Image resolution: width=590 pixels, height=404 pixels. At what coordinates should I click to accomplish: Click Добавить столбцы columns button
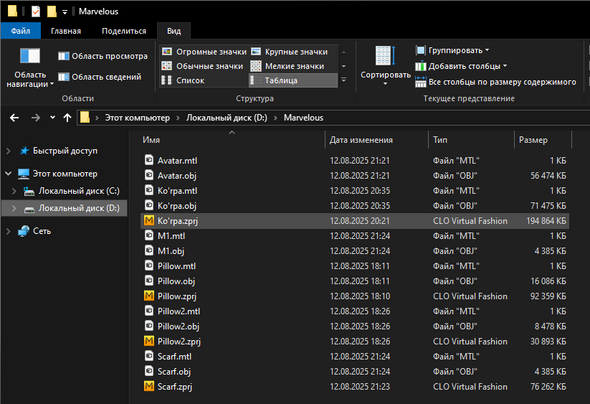pyautogui.click(x=461, y=66)
